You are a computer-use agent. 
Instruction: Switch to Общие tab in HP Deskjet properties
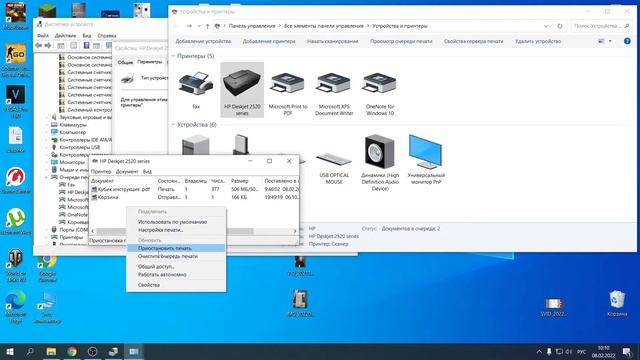tap(125, 62)
